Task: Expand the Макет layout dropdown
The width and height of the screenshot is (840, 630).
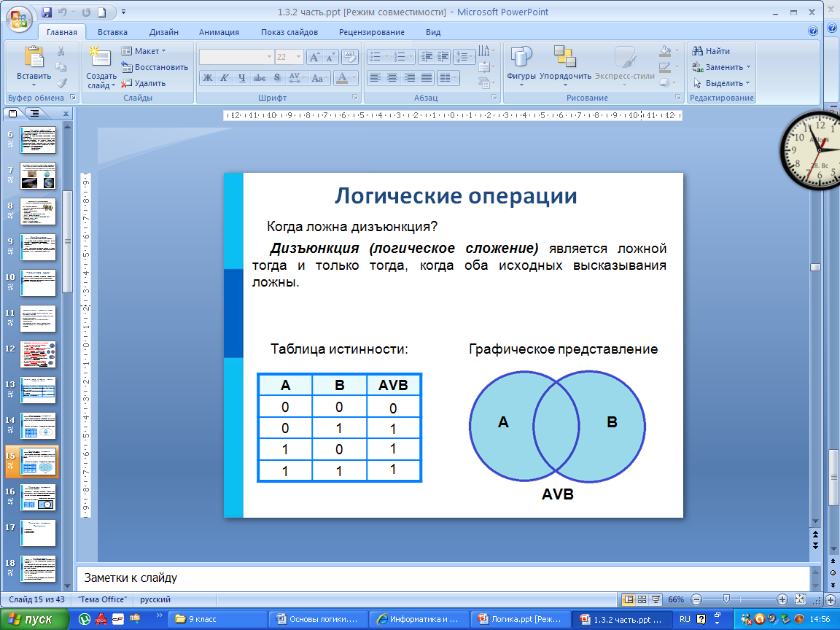Action: (x=144, y=51)
